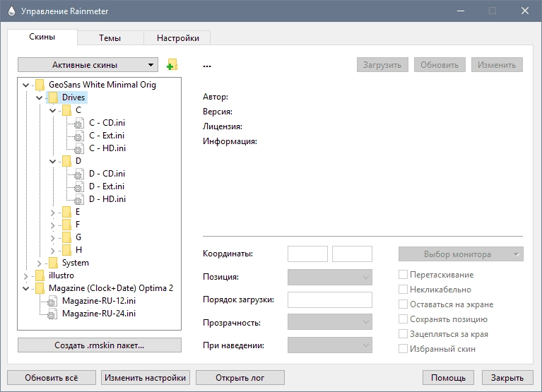
Task: Click the D - Ext.ini file icon
Action: [79, 186]
